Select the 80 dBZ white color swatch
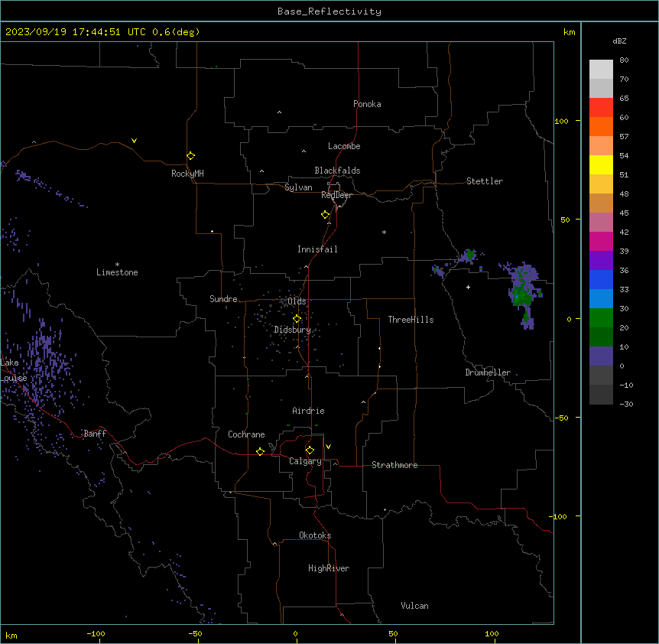The image size is (659, 644). tap(601, 70)
